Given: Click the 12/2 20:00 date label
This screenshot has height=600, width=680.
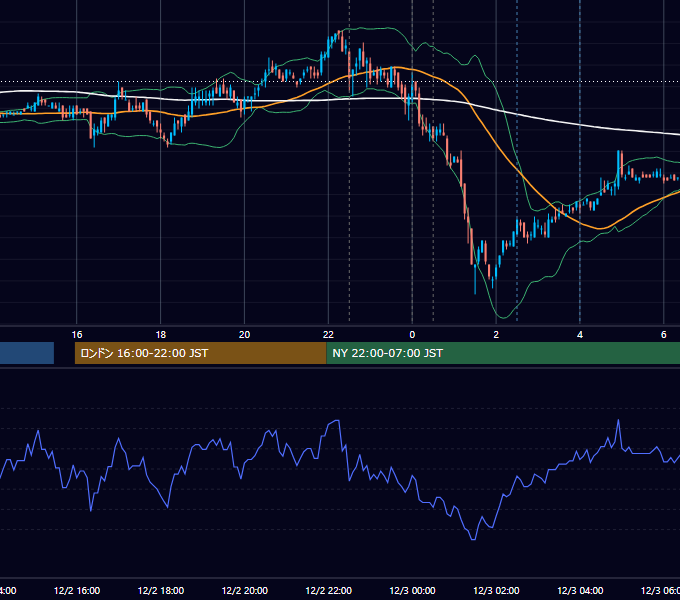Looking at the screenshot, I should click(245, 590).
